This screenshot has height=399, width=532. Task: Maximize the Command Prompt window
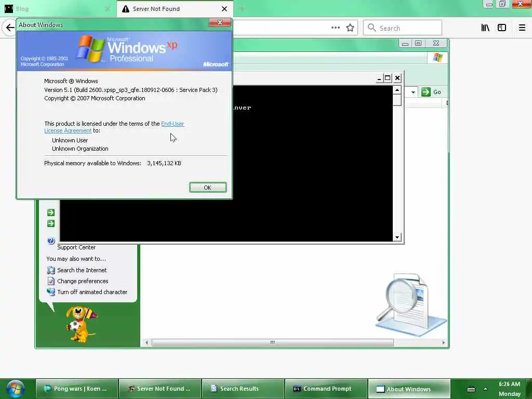pyautogui.click(x=388, y=78)
